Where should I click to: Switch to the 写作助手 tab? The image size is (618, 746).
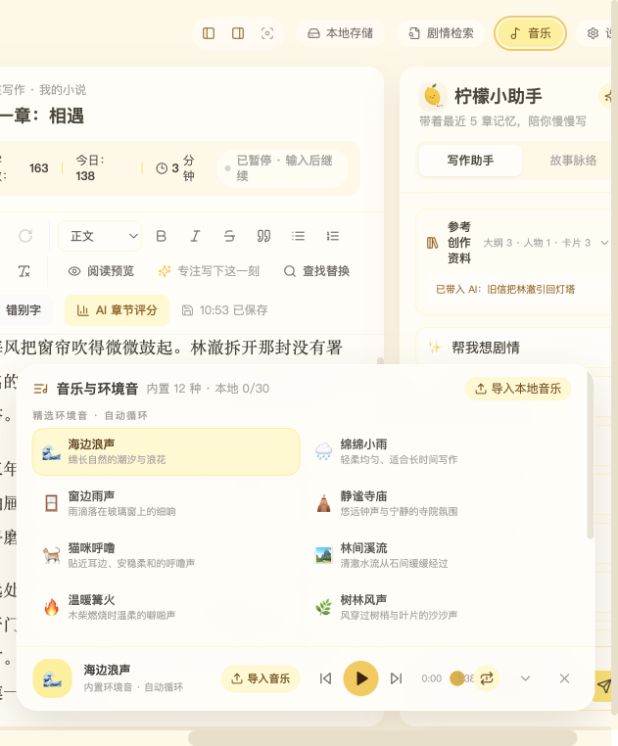click(x=470, y=160)
